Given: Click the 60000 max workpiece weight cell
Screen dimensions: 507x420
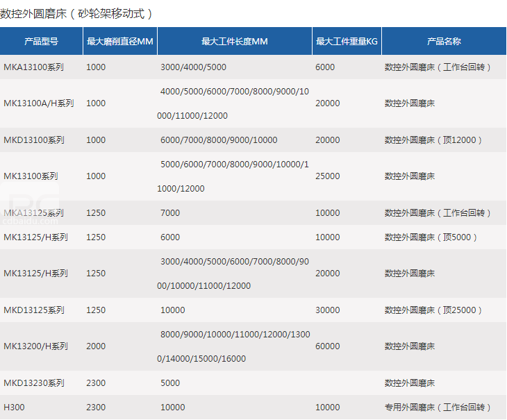Looking at the screenshot, I should [x=328, y=346].
